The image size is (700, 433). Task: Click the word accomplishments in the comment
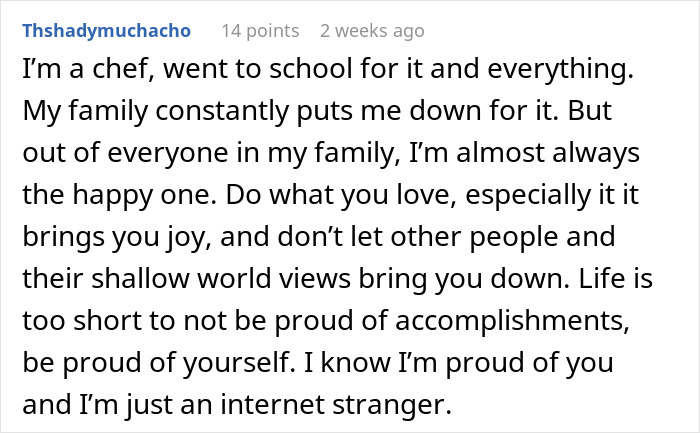coord(512,321)
